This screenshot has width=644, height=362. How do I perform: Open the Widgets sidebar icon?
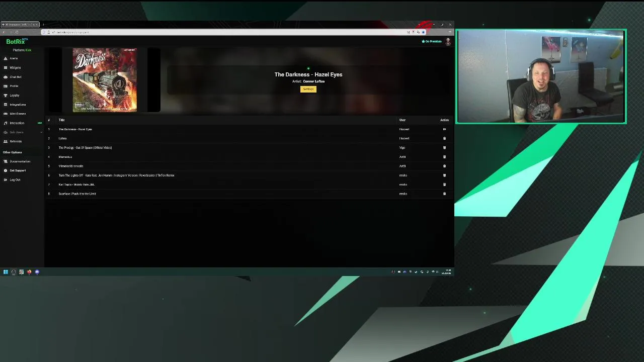tap(6, 67)
